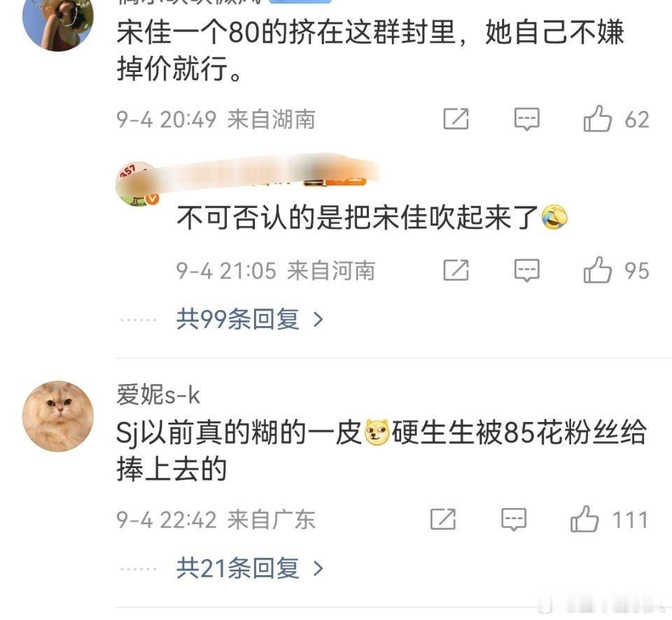Expand 共99条回复 replies thread
Viewport: 672px width, 620px height.
tap(249, 319)
